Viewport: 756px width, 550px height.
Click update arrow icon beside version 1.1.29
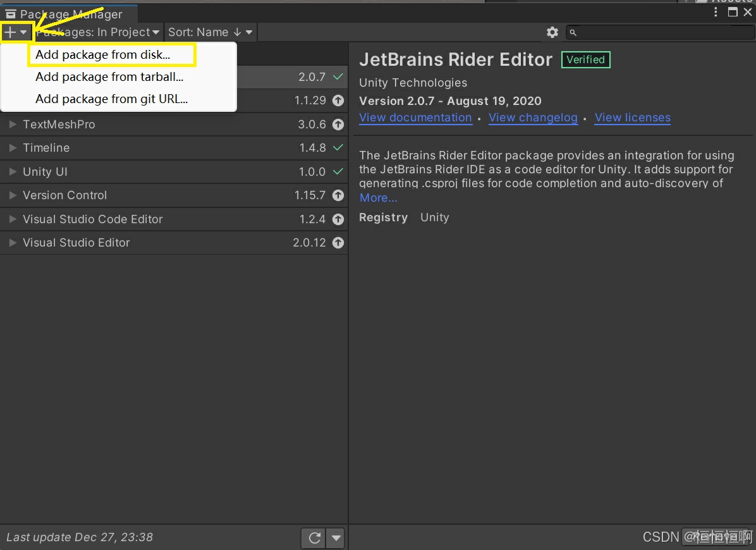(x=338, y=101)
